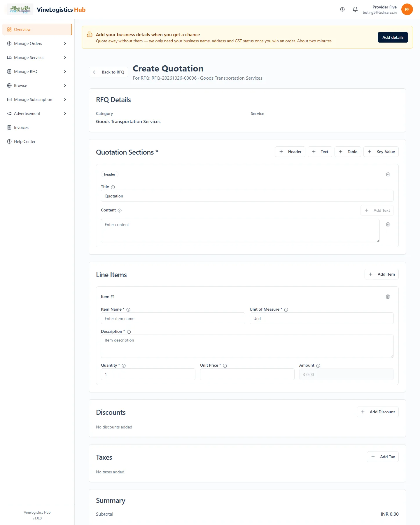Show info tooltip for Title field
420x525 pixels.
pyautogui.click(x=113, y=187)
